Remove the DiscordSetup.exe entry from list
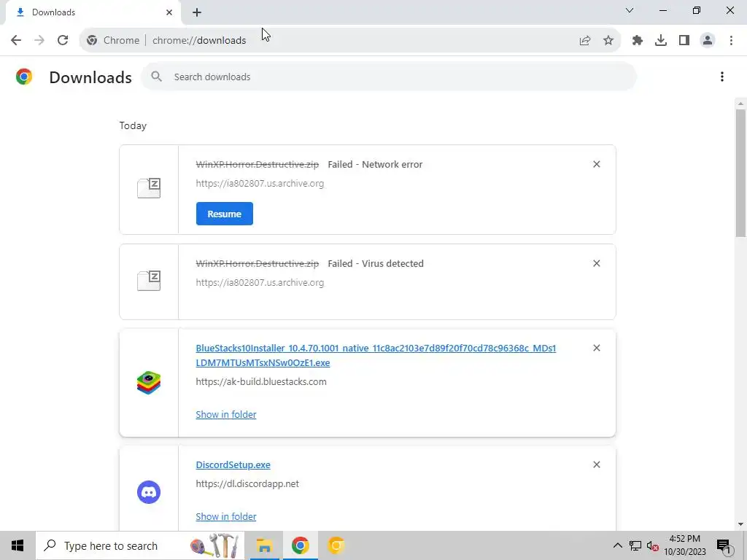 pos(597,464)
